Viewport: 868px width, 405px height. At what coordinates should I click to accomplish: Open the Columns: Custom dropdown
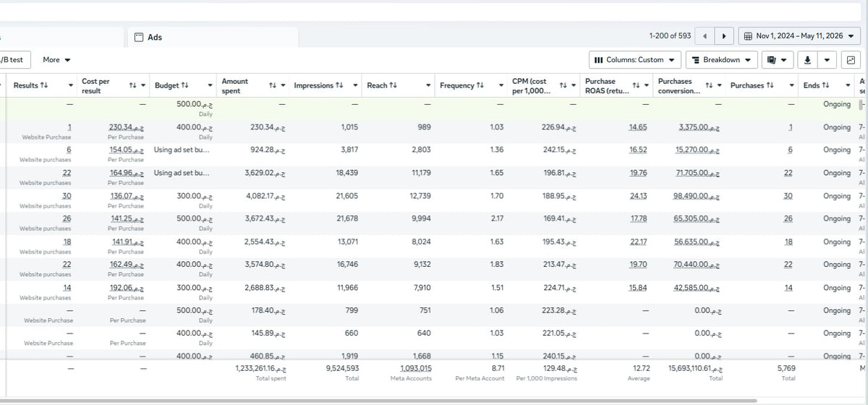pos(635,59)
